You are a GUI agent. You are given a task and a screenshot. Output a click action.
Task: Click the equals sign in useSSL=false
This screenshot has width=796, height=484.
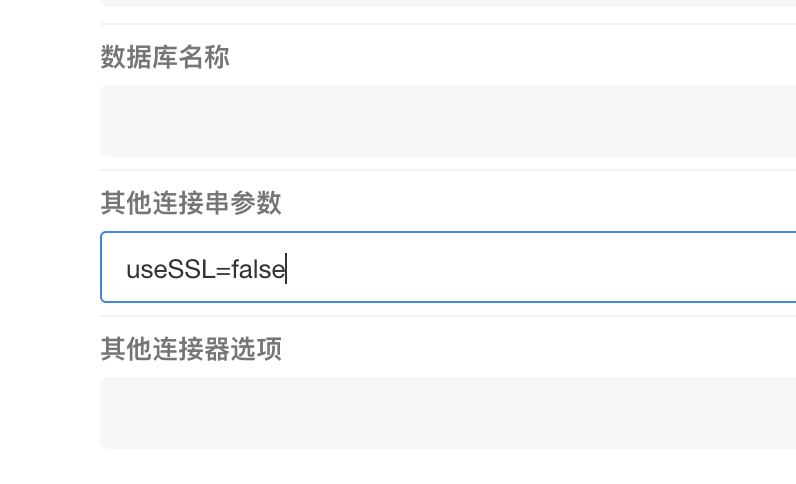pos(223,269)
